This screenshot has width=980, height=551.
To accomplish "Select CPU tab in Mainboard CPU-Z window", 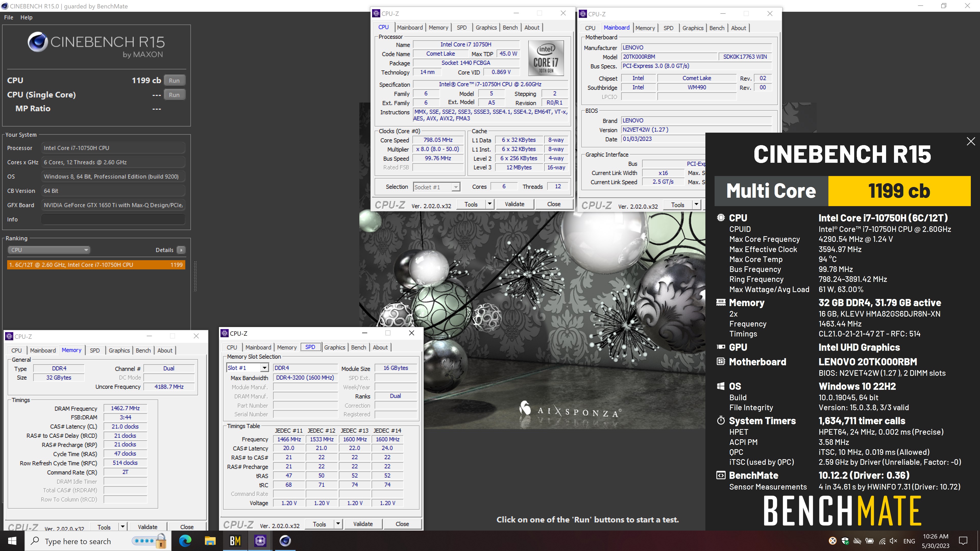I will (590, 28).
